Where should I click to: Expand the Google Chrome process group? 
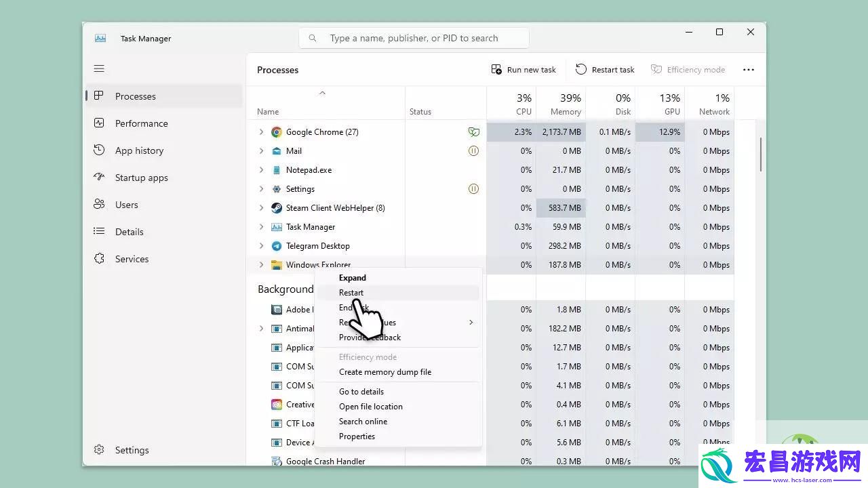click(x=261, y=132)
